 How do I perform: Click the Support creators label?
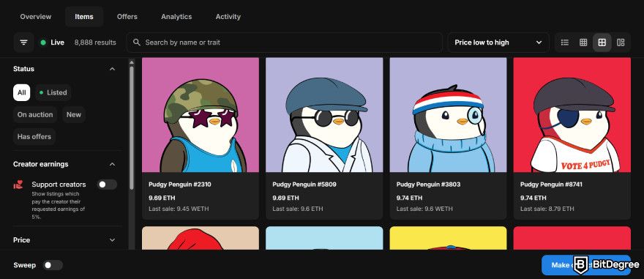click(59, 185)
